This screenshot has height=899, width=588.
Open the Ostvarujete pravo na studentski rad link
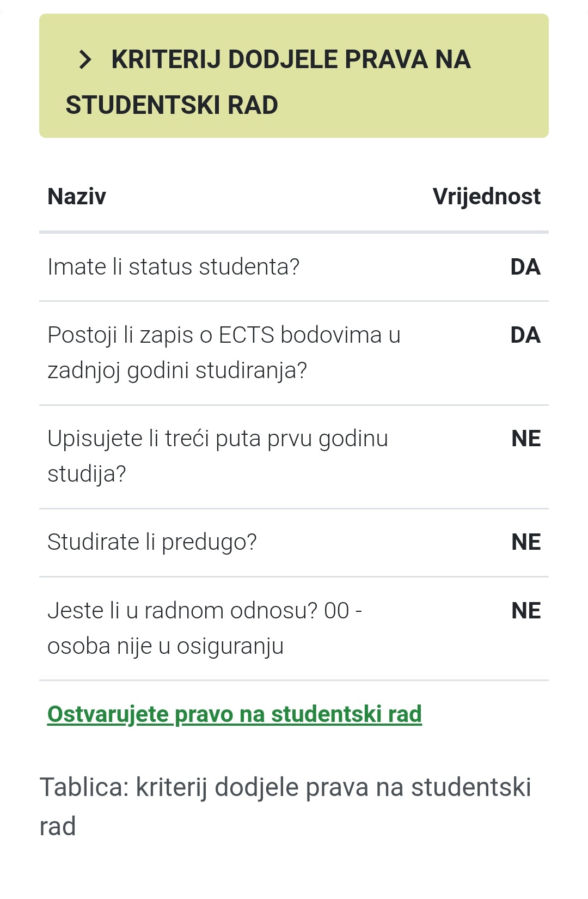click(235, 714)
